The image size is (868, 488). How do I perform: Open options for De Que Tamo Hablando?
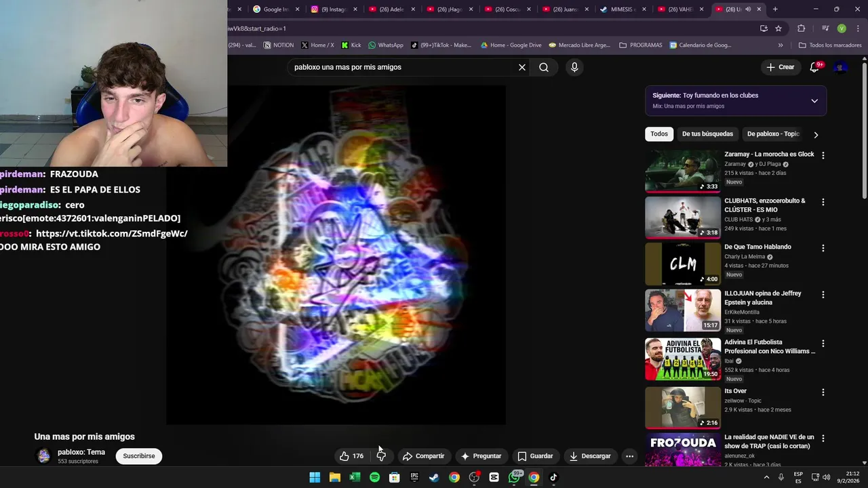click(823, 248)
